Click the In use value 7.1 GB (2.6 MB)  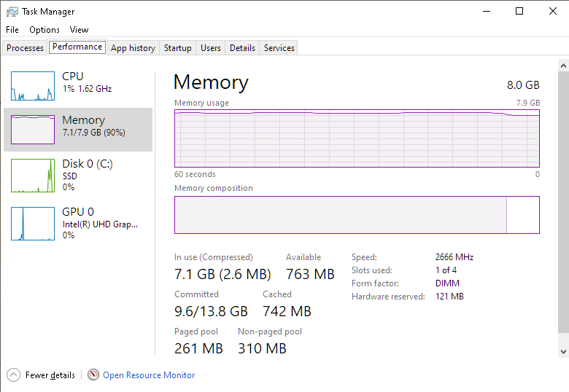tap(222, 274)
